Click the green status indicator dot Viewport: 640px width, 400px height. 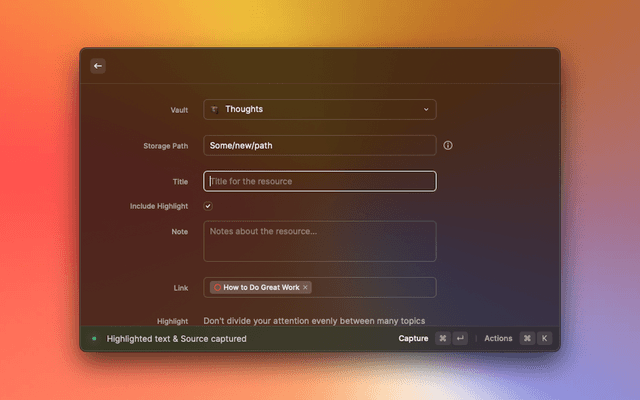(x=94, y=339)
